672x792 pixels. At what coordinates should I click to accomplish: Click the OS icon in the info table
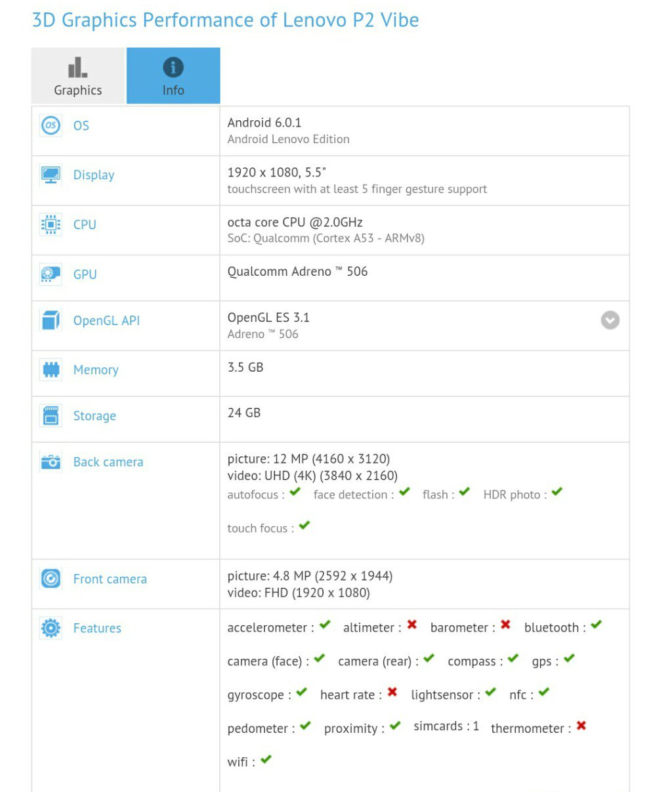tap(51, 125)
